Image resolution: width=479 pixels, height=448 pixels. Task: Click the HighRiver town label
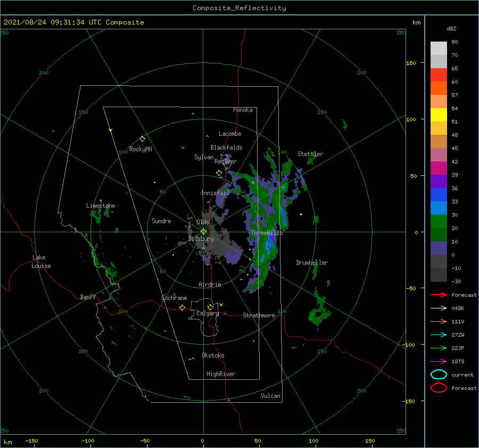(x=221, y=374)
